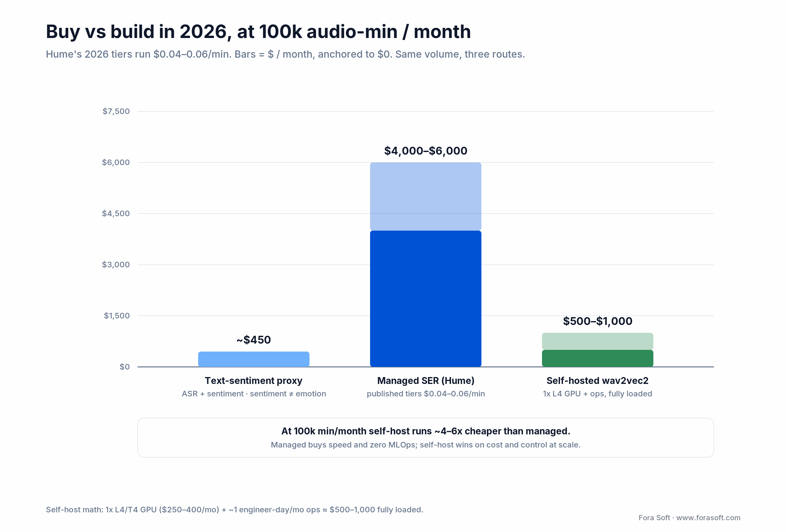This screenshot has width=786, height=532.
Task: Click the '~$450' value label
Action: [x=254, y=340]
